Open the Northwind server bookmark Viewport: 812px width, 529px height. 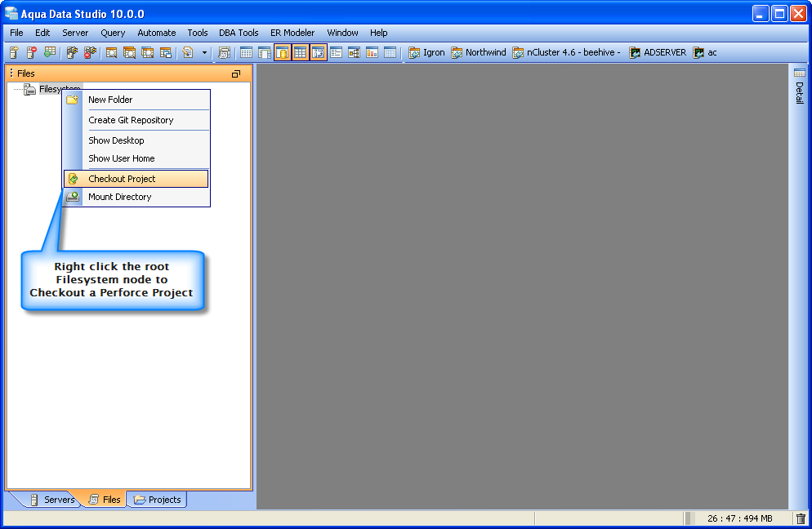point(479,52)
